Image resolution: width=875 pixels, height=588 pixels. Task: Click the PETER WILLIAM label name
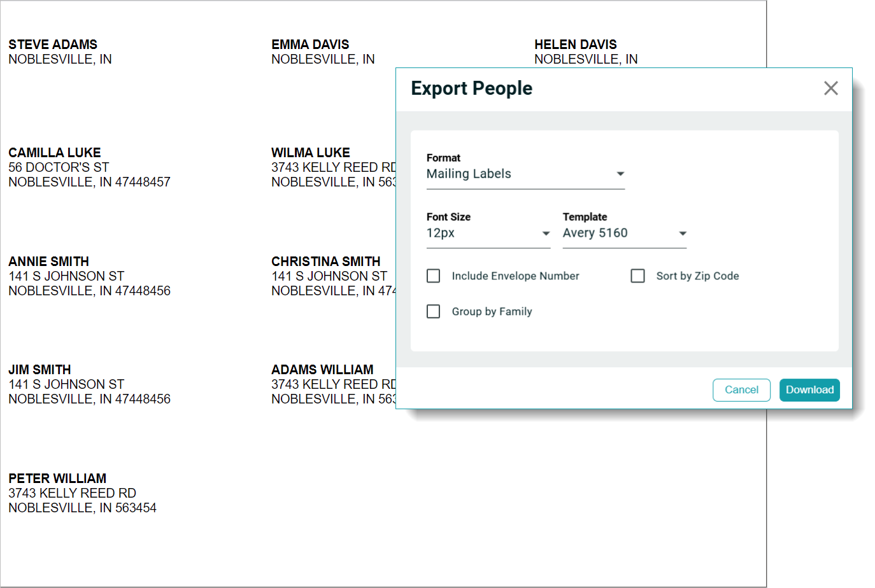tap(57, 479)
